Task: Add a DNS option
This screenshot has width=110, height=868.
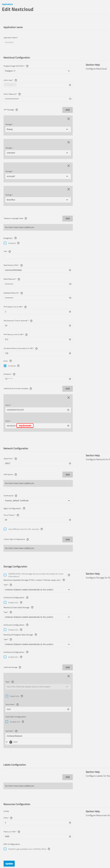Action: coord(67,474)
